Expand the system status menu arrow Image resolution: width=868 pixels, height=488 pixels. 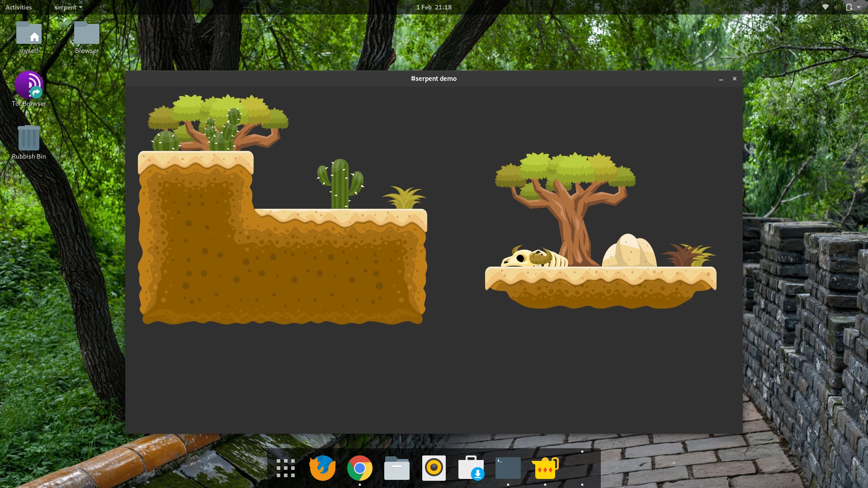[860, 7]
